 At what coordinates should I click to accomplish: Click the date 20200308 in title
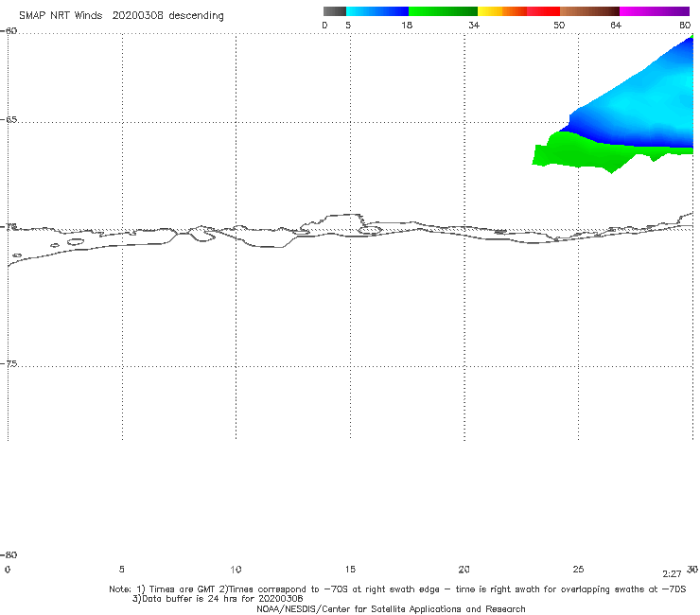tap(137, 16)
